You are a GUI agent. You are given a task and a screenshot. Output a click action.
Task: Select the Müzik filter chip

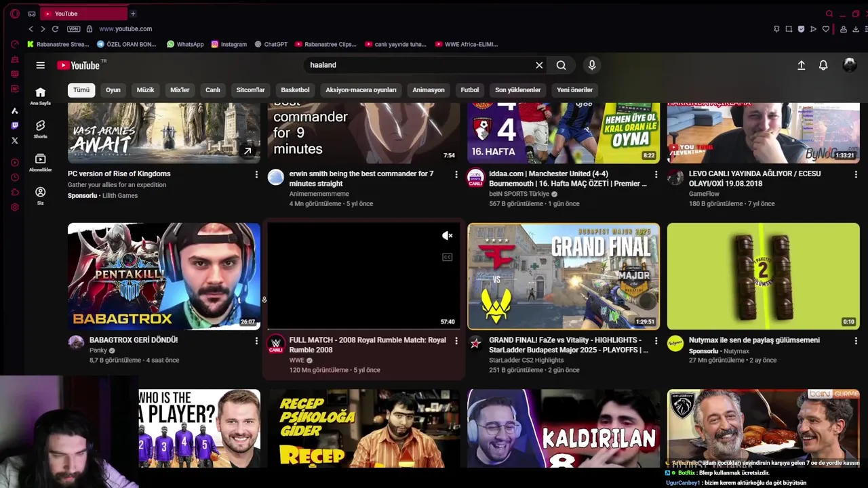click(x=146, y=89)
